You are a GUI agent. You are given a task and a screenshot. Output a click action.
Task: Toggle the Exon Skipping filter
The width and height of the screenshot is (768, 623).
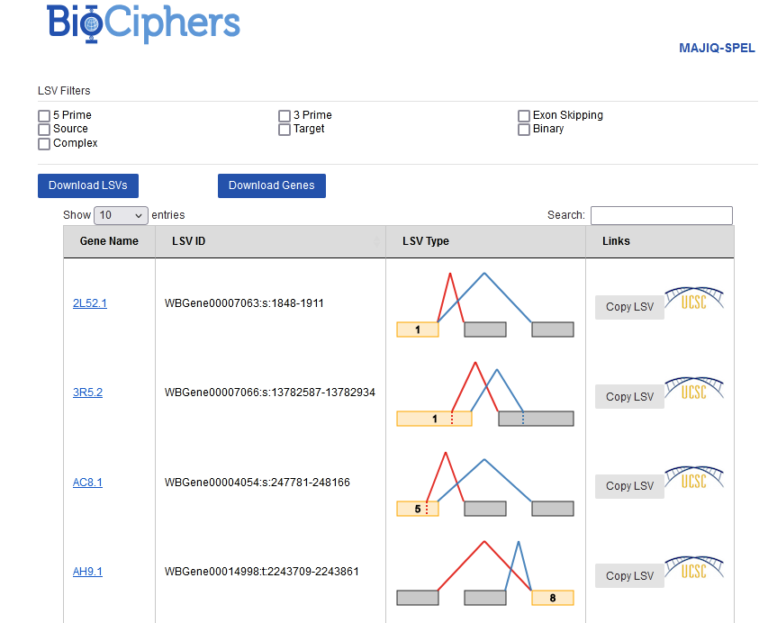(524, 116)
